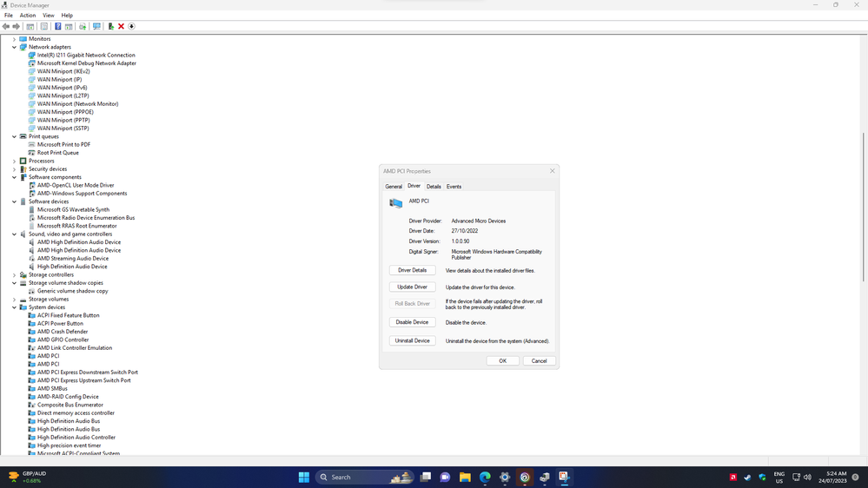The image size is (868, 488).
Task: Open Properties via the toolbar properties icon
Action: tap(44, 27)
